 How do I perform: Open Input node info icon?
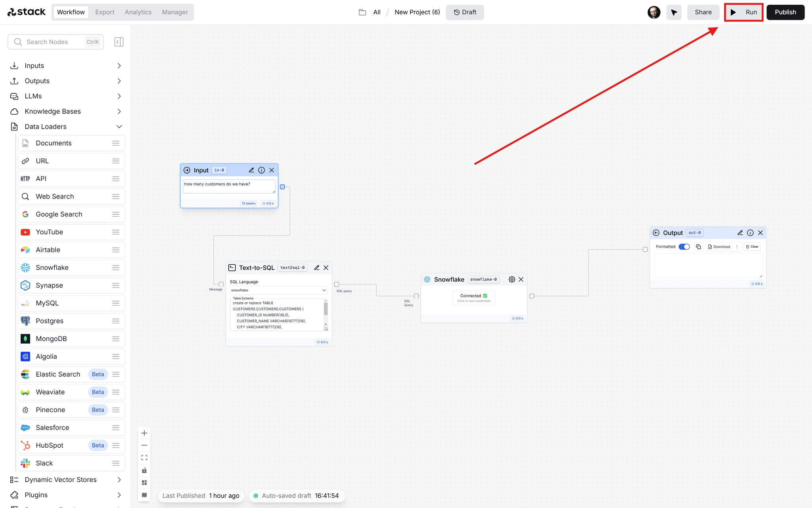pyautogui.click(x=262, y=170)
